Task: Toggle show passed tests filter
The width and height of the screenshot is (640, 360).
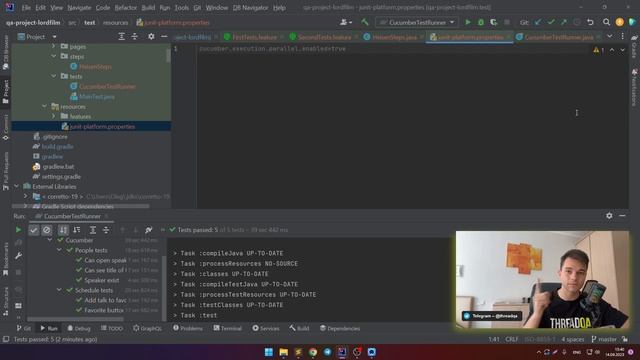Action: (33, 230)
